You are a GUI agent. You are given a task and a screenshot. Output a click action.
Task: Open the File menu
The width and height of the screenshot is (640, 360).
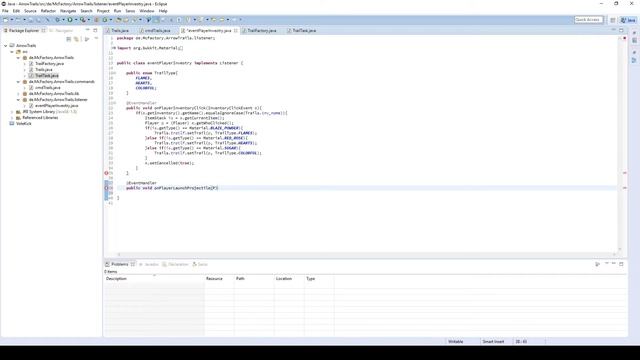point(5,11)
